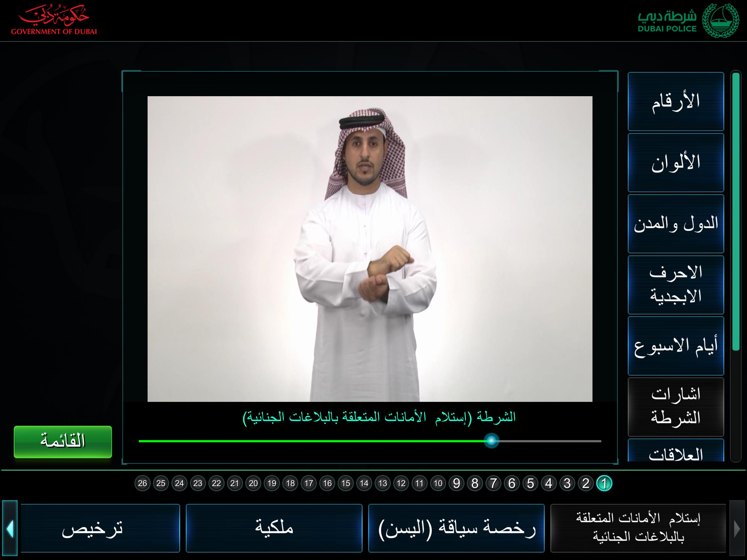Jump to page 22 circle

click(217, 483)
